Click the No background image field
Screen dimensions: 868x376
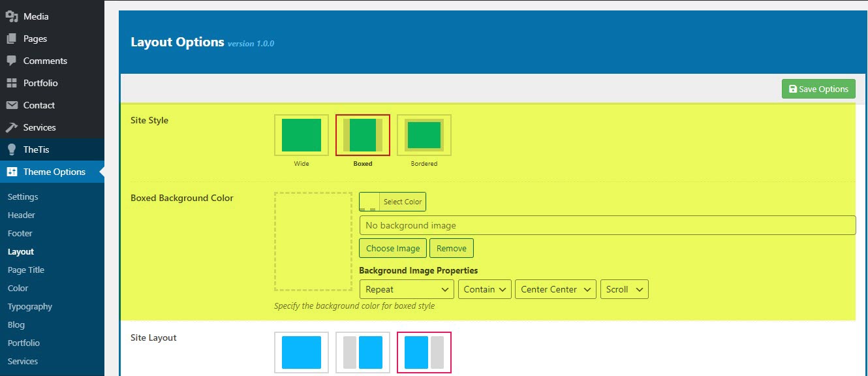(x=607, y=225)
